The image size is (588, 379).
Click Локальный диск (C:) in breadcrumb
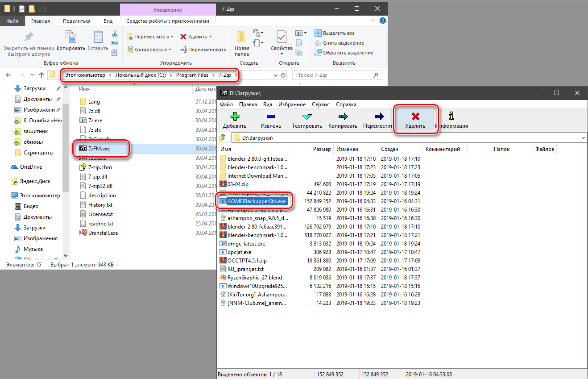point(141,75)
